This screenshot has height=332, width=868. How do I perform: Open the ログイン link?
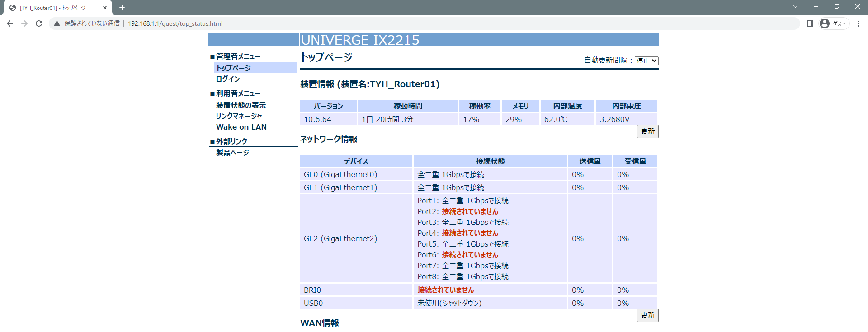[x=228, y=79]
